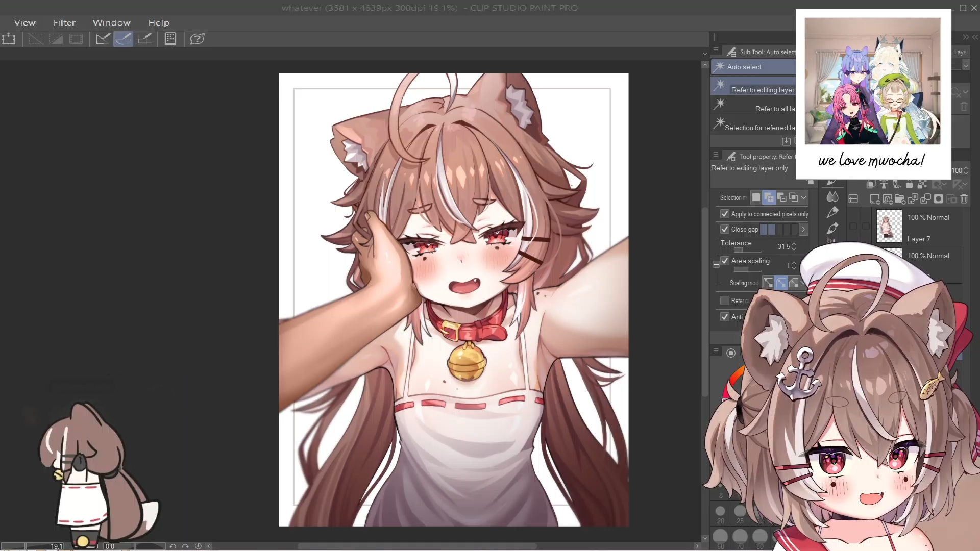Image resolution: width=980 pixels, height=551 pixels.
Task: Expand the Selection mode dropdown arrow
Action: tap(804, 197)
